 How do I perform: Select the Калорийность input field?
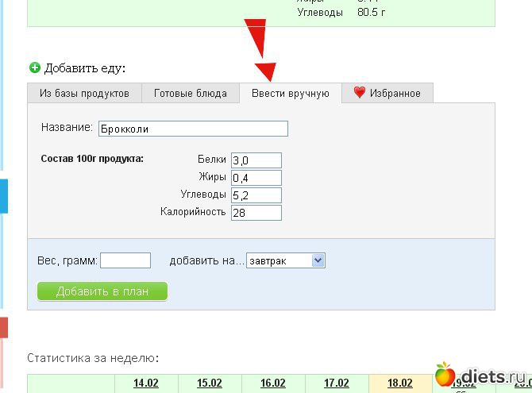[x=256, y=213]
